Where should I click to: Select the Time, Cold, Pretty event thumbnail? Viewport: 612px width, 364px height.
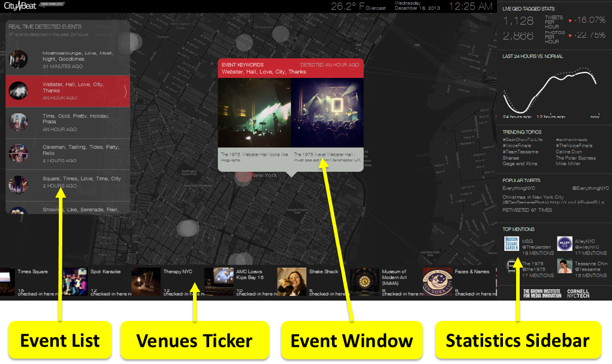tap(18, 122)
